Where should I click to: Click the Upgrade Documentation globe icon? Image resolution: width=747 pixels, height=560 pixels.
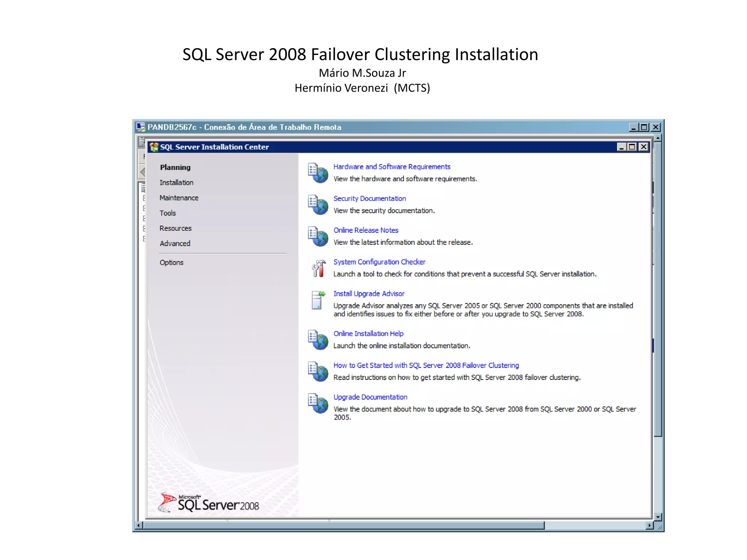(318, 403)
